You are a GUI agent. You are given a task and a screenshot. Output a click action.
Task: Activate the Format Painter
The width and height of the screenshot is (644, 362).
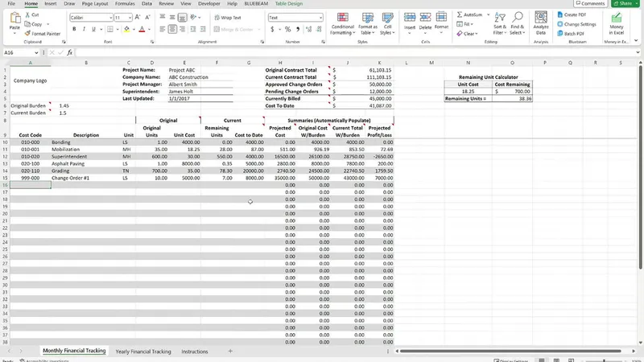(43, 34)
